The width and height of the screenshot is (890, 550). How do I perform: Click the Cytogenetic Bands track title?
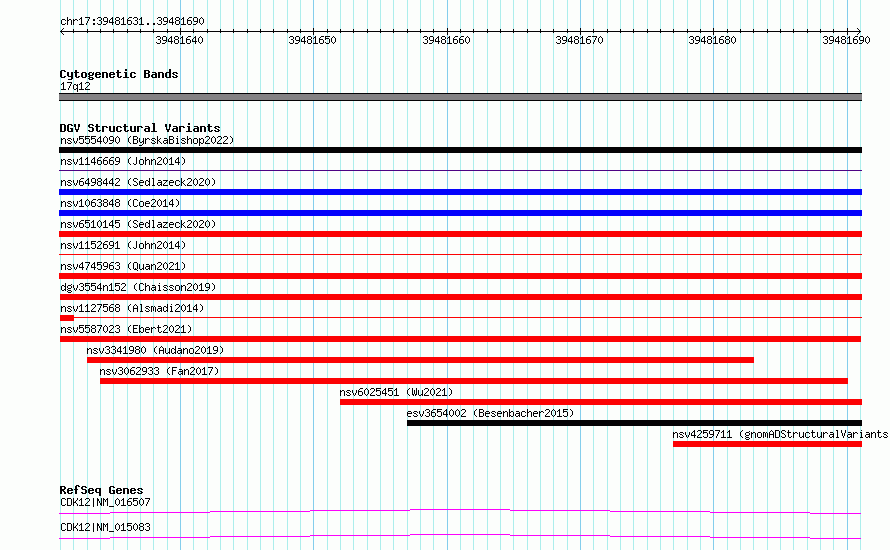pos(119,74)
